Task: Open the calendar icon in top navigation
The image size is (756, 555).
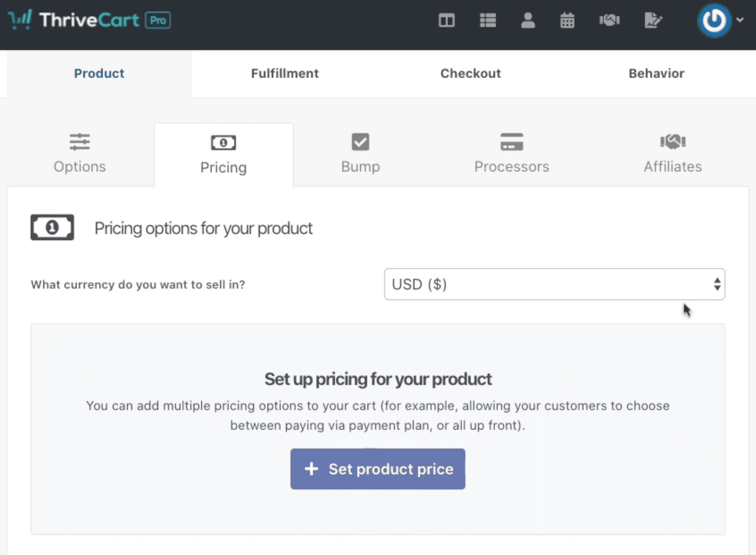Action: [567, 21]
